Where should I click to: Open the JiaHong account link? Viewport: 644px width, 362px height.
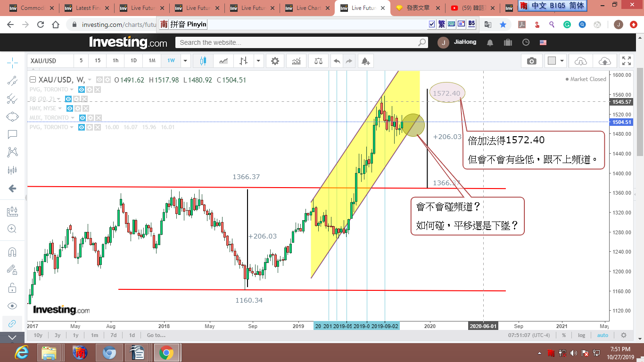tap(465, 42)
